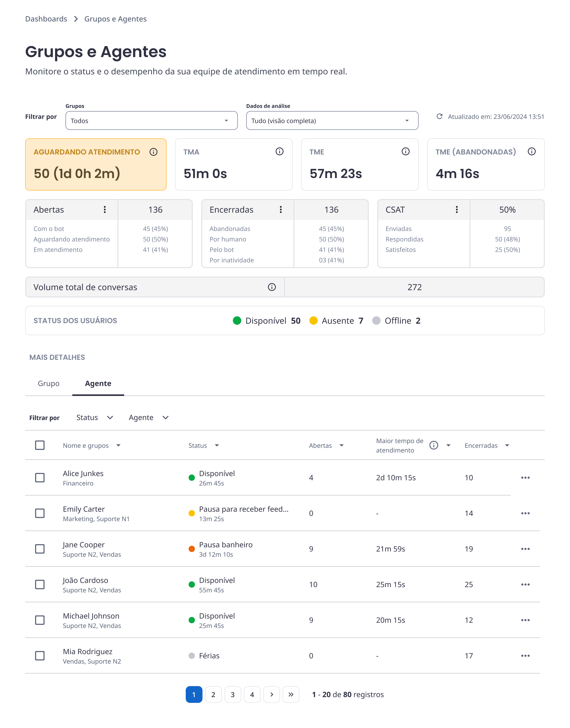This screenshot has width=570, height=728.
Task: Open the CSAT card kebab menu
Action: coord(457,209)
